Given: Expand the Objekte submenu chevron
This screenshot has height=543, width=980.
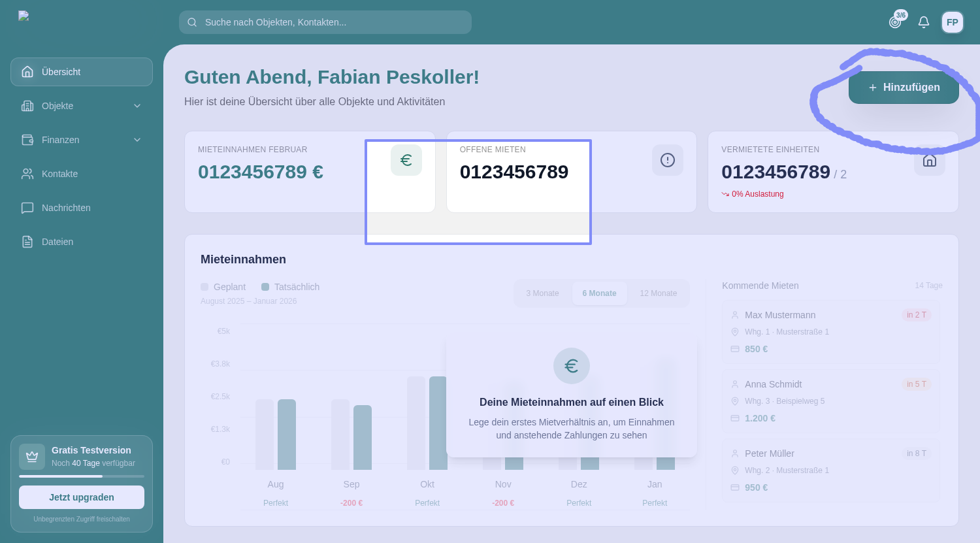Looking at the screenshot, I should (137, 106).
